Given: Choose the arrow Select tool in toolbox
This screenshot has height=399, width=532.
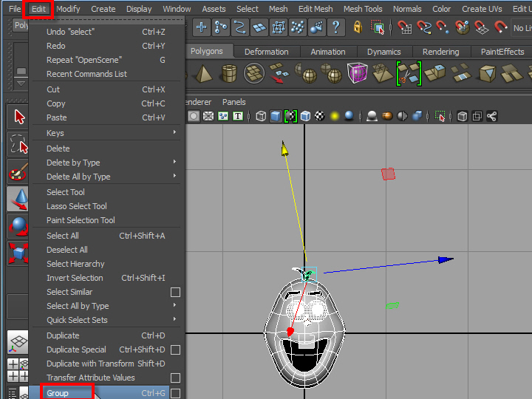Looking at the screenshot, I should coord(18,117).
